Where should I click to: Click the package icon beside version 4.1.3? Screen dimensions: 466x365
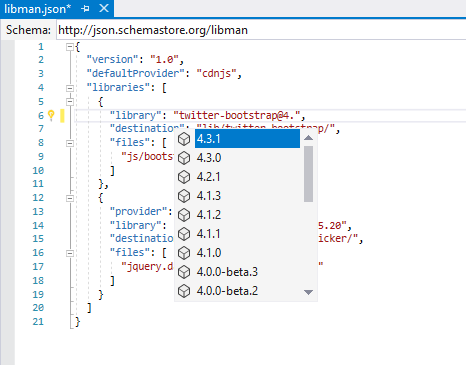click(x=184, y=196)
